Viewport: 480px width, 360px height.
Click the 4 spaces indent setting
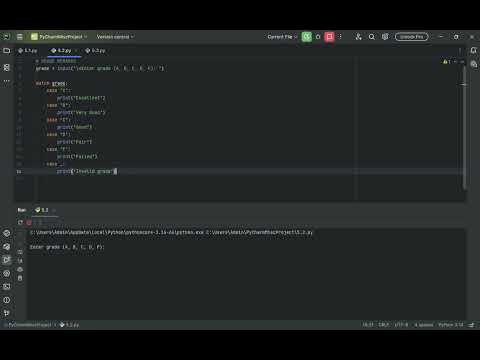pyautogui.click(x=424, y=325)
